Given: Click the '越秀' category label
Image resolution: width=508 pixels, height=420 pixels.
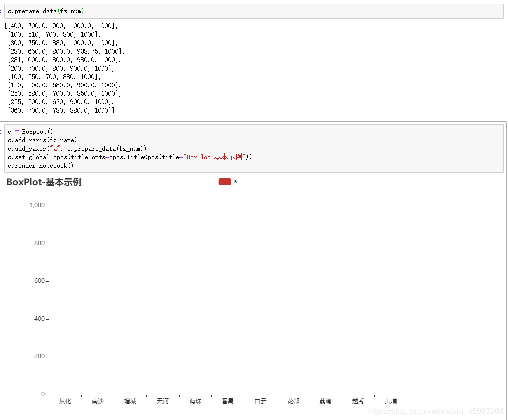Looking at the screenshot, I should [x=357, y=401].
